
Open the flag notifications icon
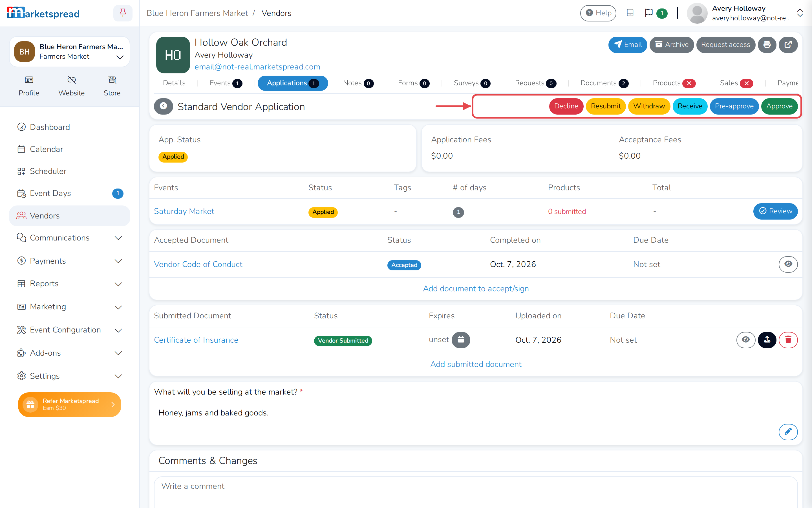click(648, 13)
